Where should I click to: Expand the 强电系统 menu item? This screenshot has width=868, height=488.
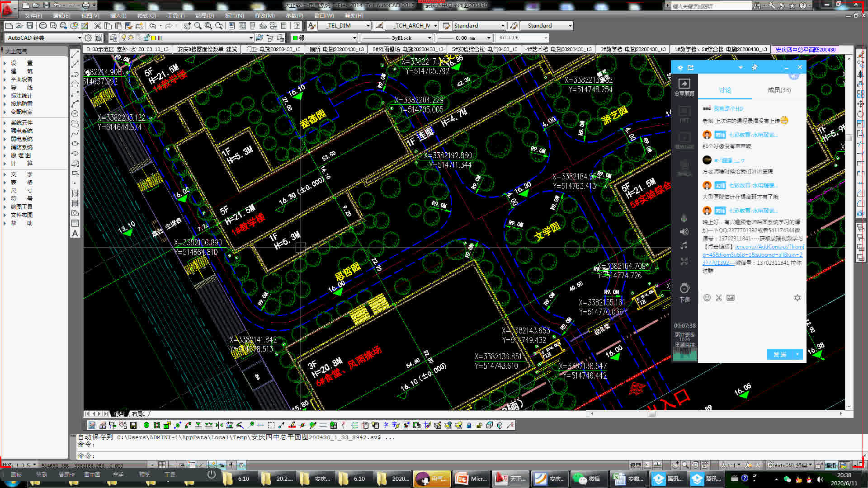[x=21, y=131]
